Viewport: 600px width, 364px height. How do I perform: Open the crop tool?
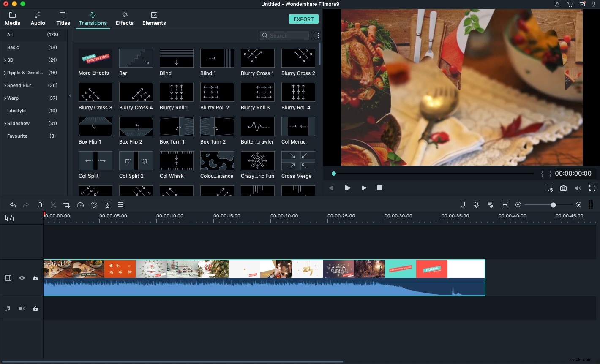point(67,204)
